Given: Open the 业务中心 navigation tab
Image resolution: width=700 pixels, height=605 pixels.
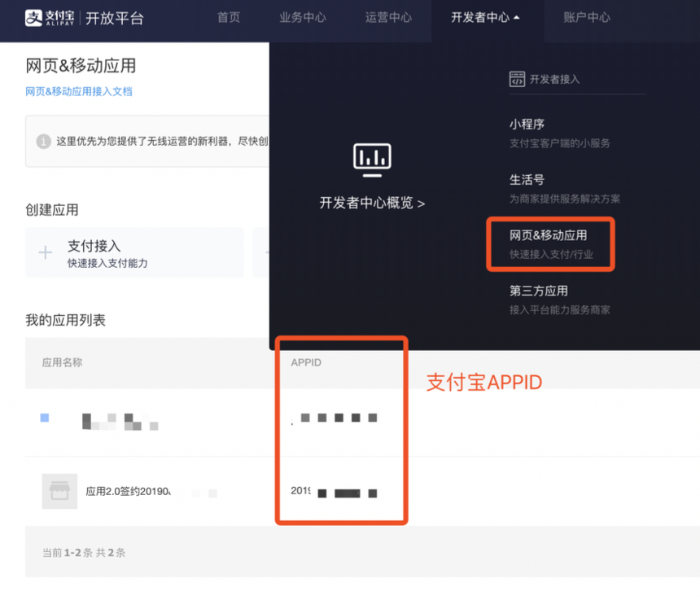Looking at the screenshot, I should [x=303, y=17].
